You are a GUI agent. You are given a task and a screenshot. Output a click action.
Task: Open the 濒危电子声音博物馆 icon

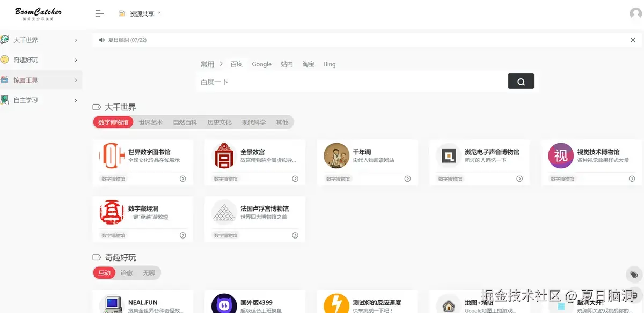[x=449, y=156]
